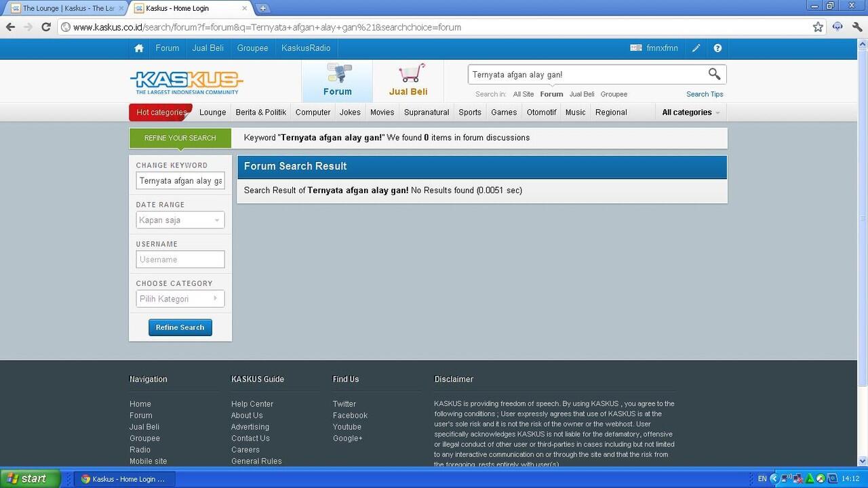Expand the Pilih Kategori selector
Image resolution: width=868 pixels, height=488 pixels.
pos(180,299)
